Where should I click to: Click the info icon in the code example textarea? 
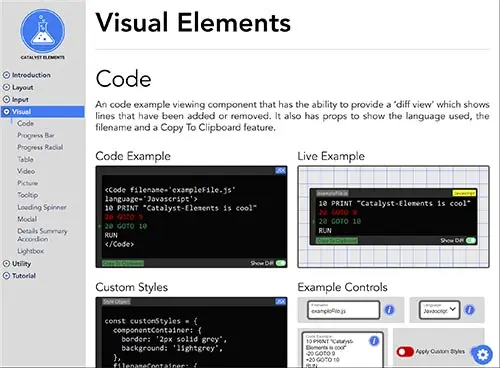374,341
